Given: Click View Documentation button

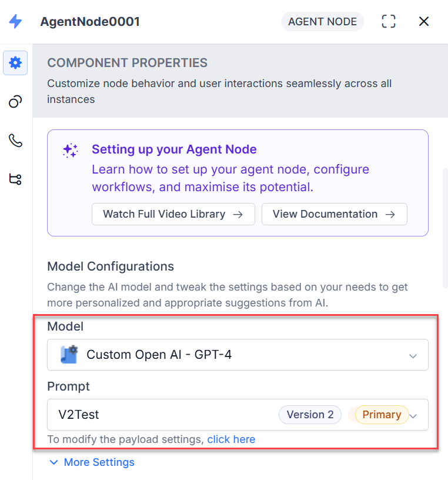Looking at the screenshot, I should tap(334, 214).
